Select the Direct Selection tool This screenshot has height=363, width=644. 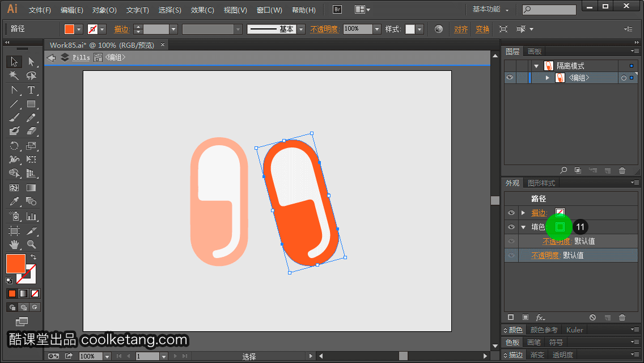coord(31,62)
